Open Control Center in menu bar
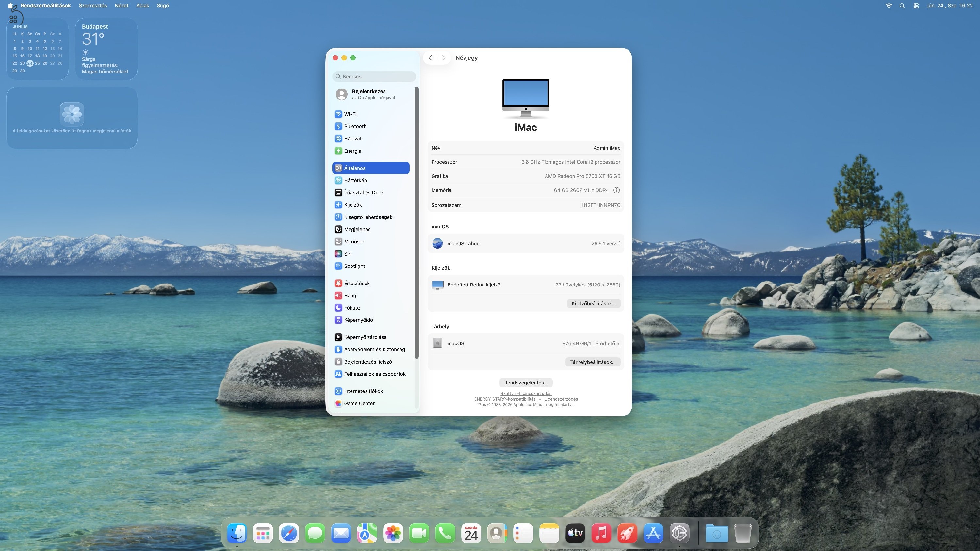The image size is (980, 551). pos(916,5)
